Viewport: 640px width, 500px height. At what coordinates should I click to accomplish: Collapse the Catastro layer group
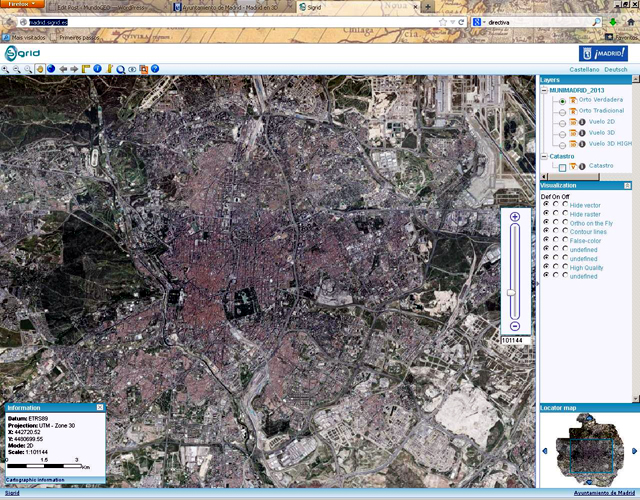(x=544, y=156)
